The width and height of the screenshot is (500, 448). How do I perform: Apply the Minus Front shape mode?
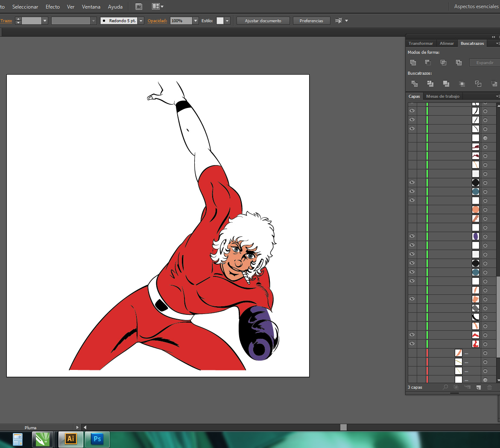(428, 62)
